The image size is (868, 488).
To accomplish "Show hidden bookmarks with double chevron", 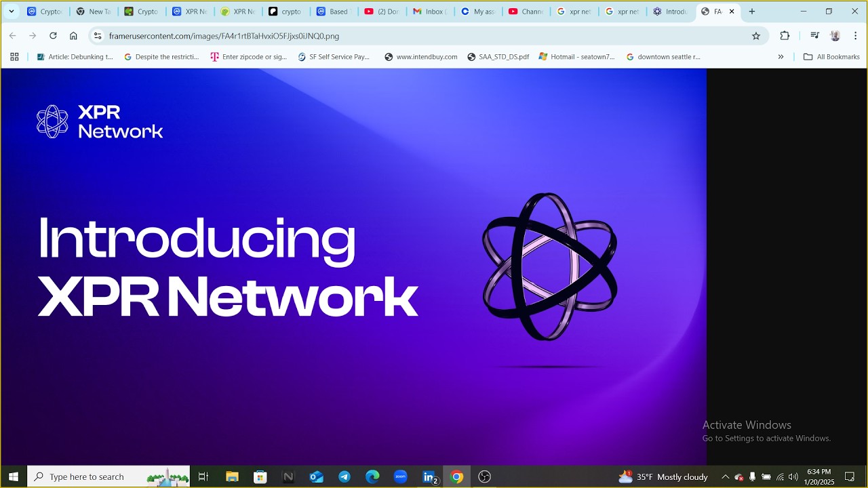I will pyautogui.click(x=781, y=57).
